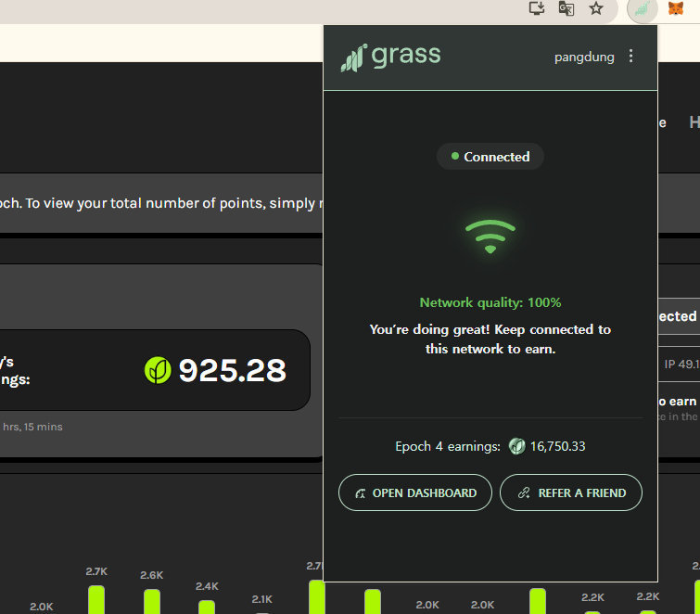Viewport: 700px width, 614px height.
Task: Click the pangdung username
Action: tap(584, 58)
